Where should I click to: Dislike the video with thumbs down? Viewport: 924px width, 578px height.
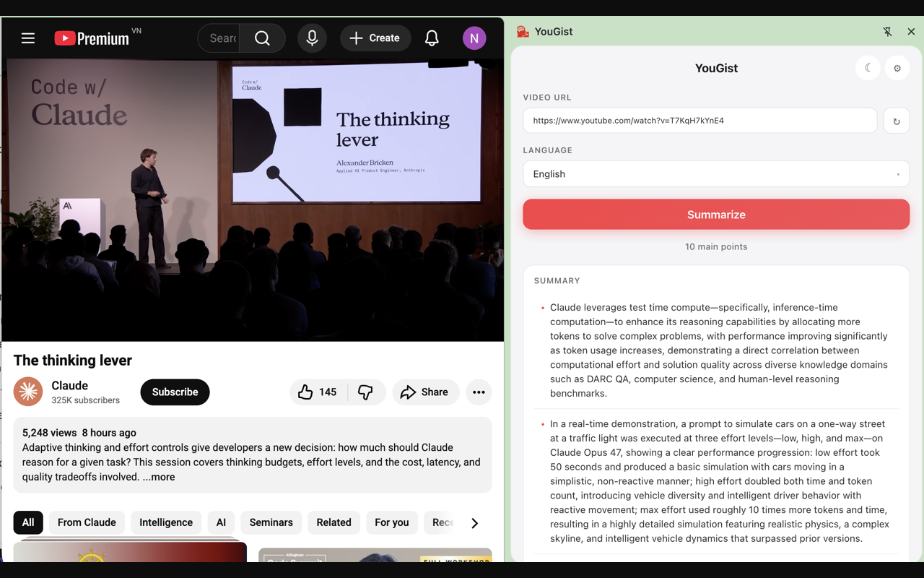click(x=366, y=392)
